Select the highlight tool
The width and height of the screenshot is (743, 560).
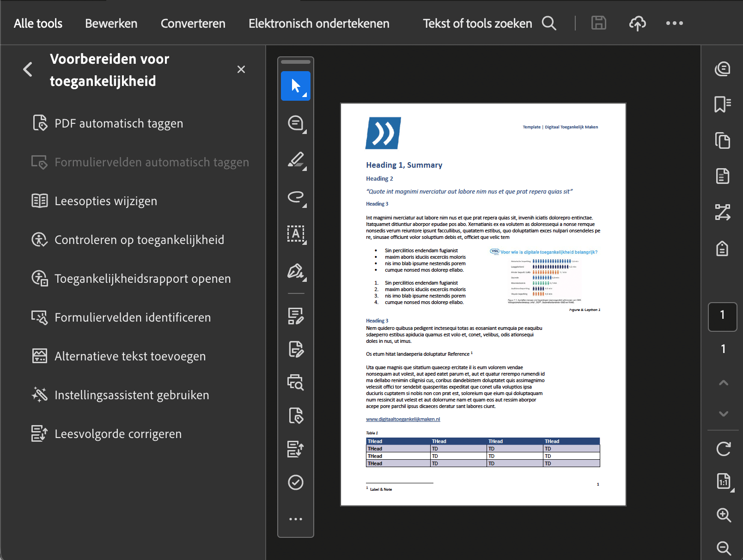pos(295,161)
